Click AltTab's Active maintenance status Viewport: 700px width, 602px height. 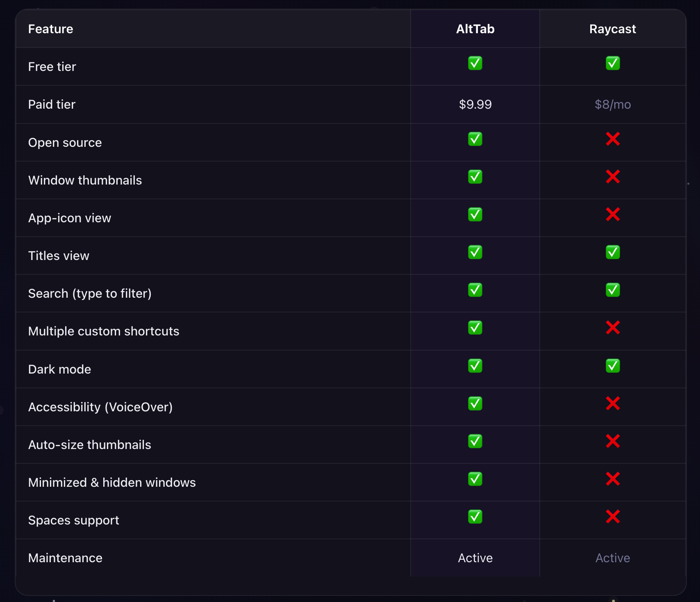475,558
